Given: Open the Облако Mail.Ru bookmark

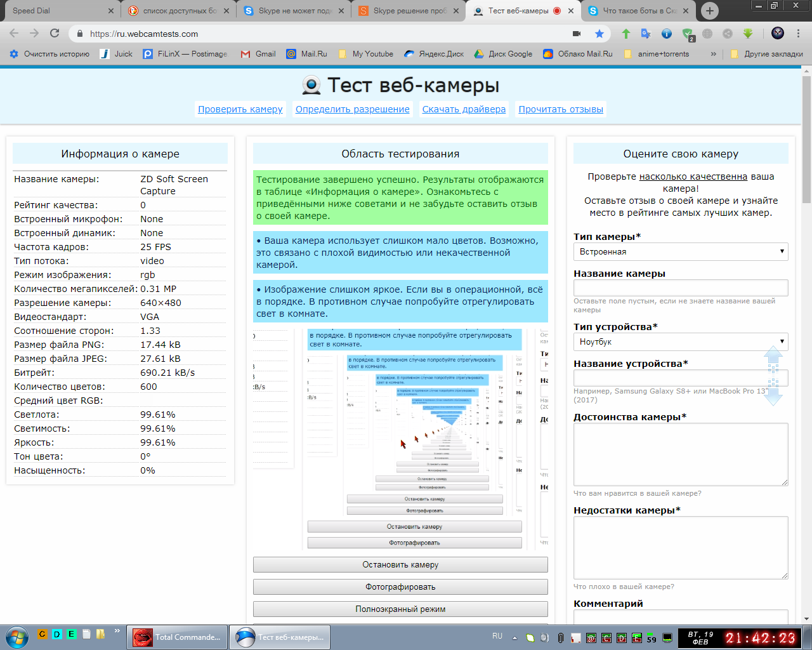Looking at the screenshot, I should (x=578, y=54).
